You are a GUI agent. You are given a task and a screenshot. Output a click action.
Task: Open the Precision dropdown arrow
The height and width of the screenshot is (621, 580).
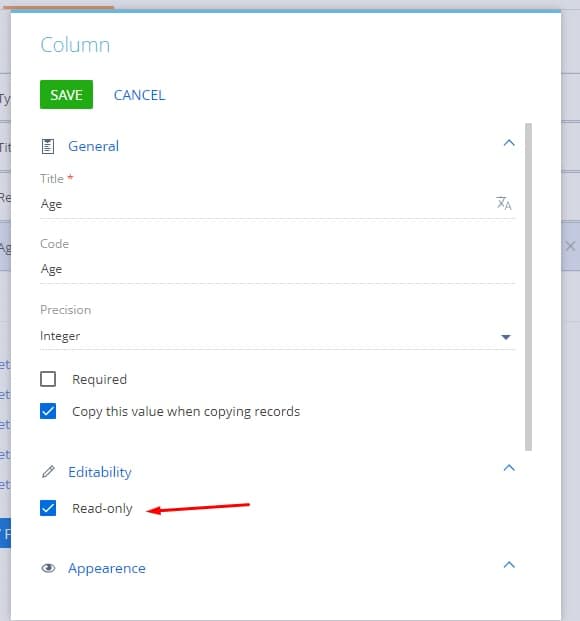pos(506,337)
